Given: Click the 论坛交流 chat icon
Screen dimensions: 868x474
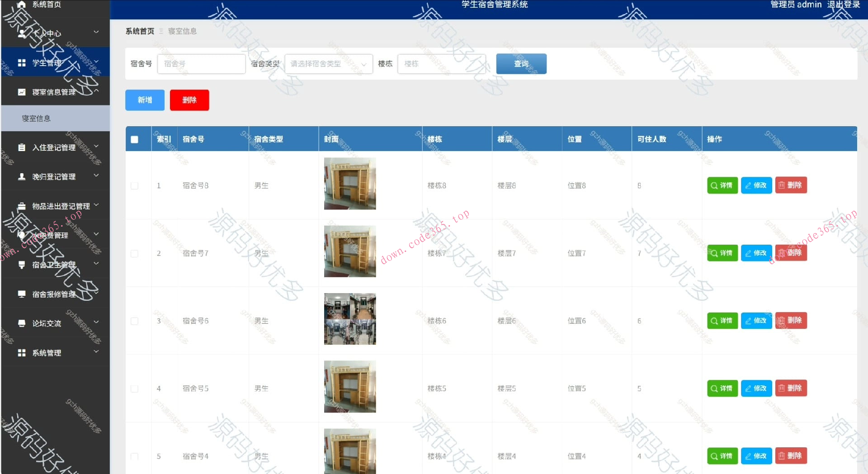Looking at the screenshot, I should tap(21, 323).
